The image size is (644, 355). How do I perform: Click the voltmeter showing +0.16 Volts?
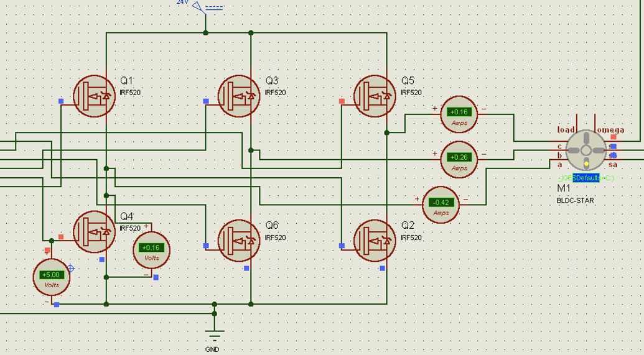coord(152,250)
